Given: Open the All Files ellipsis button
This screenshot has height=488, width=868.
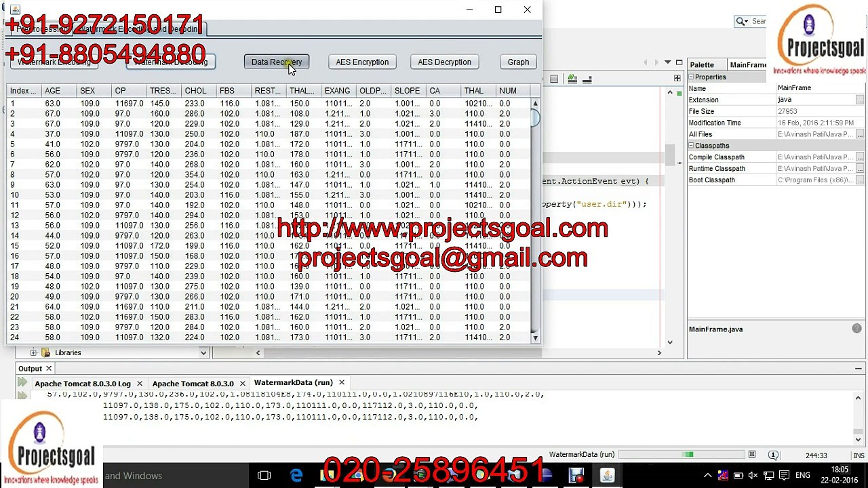Looking at the screenshot, I should [x=860, y=135].
